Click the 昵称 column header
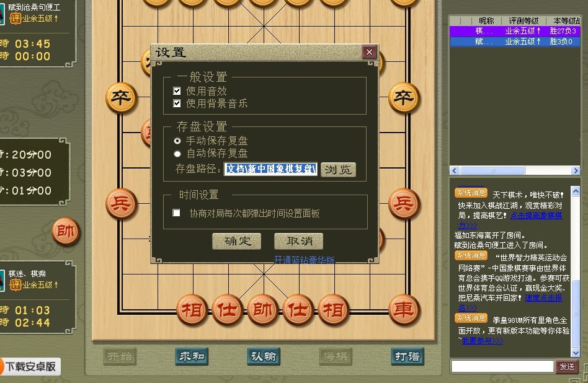Screen dimensions: 588x383 (x=486, y=21)
